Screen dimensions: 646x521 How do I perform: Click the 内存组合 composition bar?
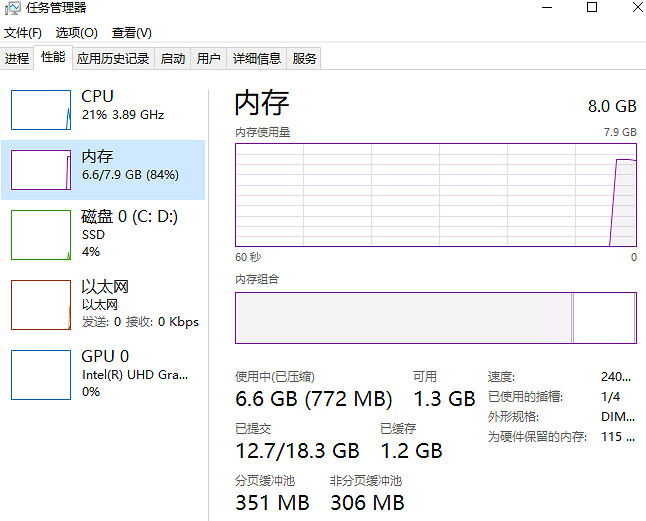435,317
